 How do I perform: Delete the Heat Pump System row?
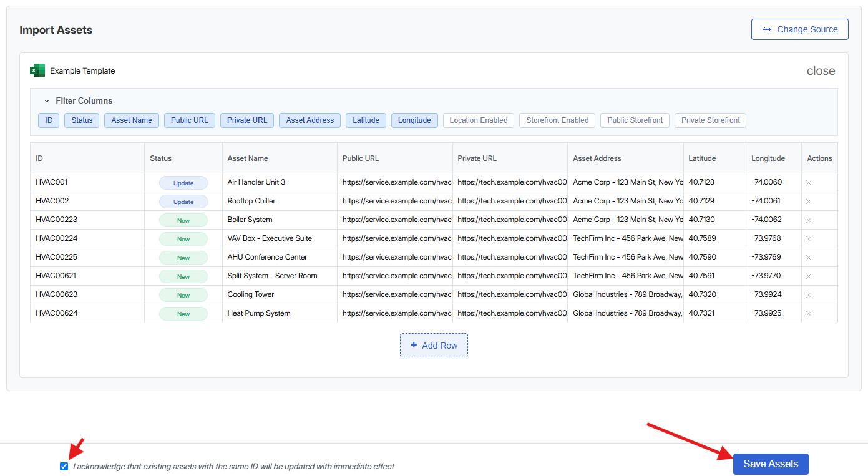coord(808,314)
